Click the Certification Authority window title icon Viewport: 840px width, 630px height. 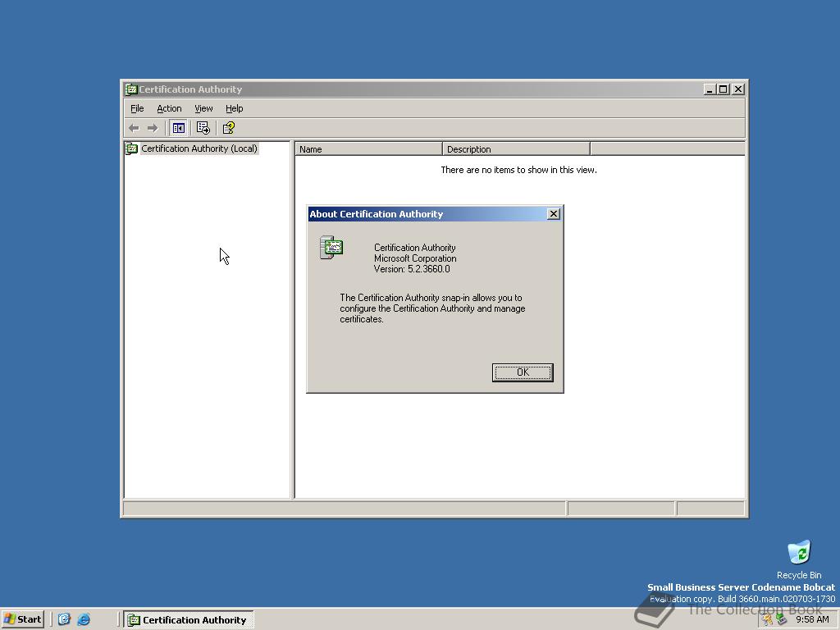(x=130, y=89)
